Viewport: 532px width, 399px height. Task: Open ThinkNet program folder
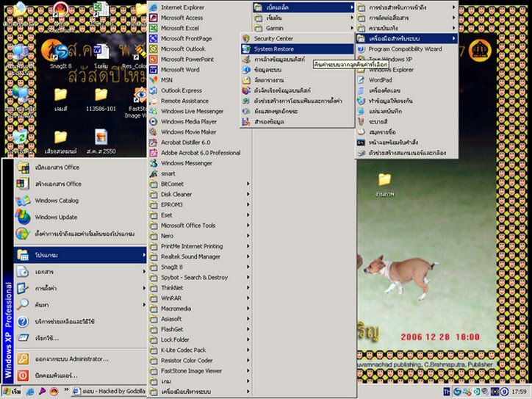click(x=199, y=288)
